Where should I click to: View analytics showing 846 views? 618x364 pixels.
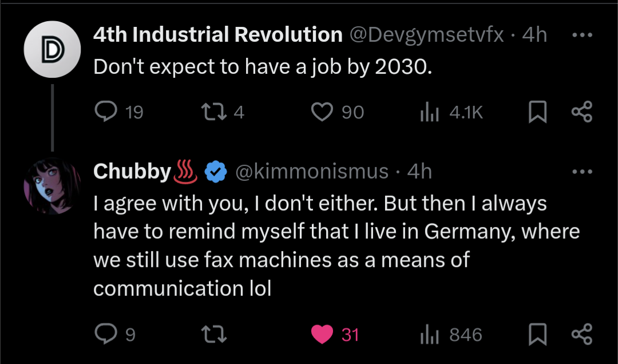pyautogui.click(x=429, y=334)
